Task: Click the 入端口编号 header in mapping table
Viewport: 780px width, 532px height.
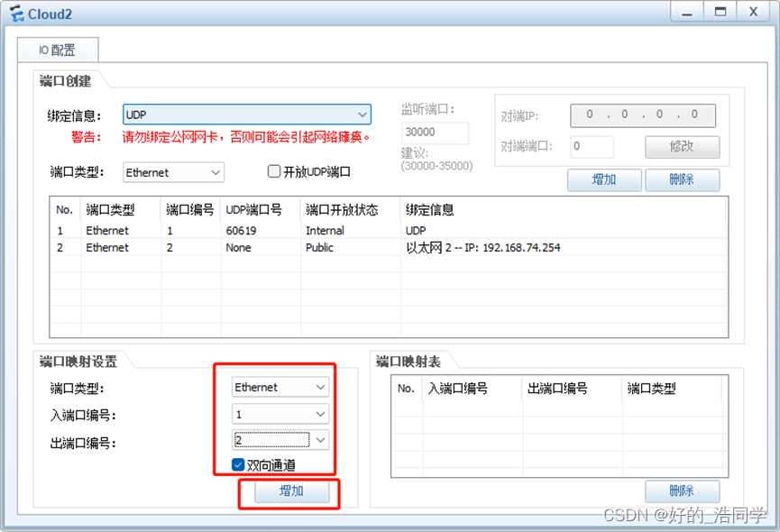Action: 458,389
